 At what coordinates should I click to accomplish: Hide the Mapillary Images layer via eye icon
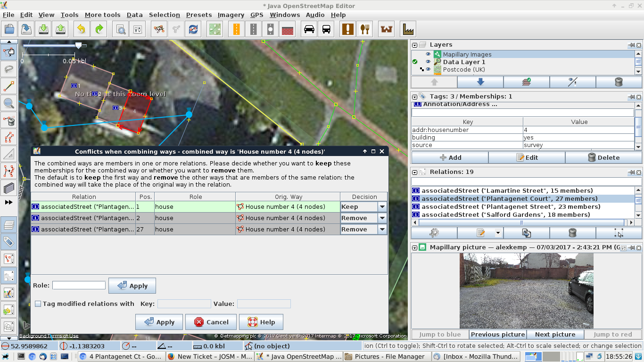pyautogui.click(x=428, y=55)
